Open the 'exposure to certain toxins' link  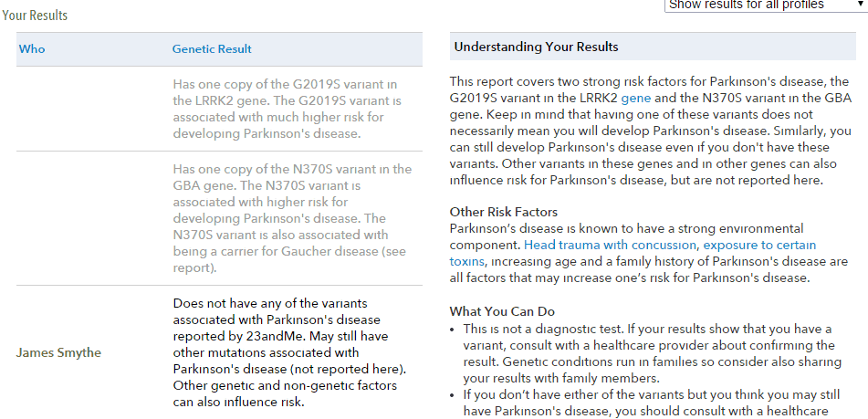pos(633,252)
